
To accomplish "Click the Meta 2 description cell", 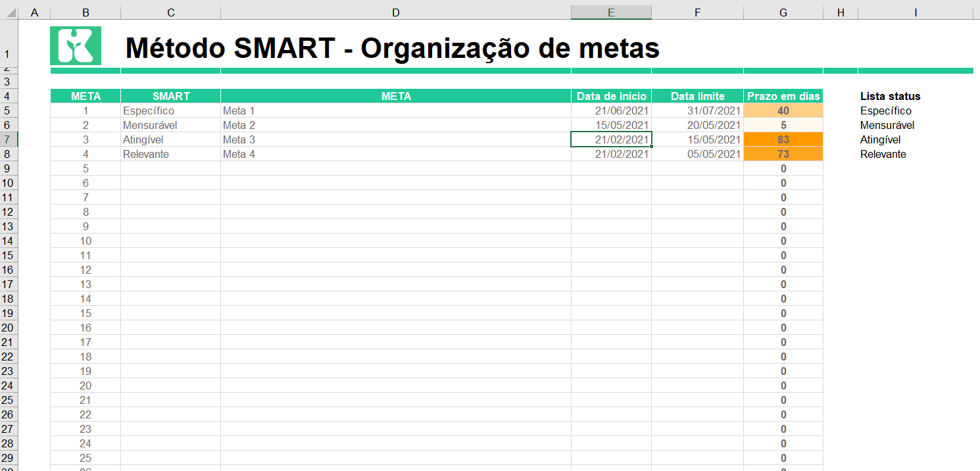I will click(x=395, y=125).
